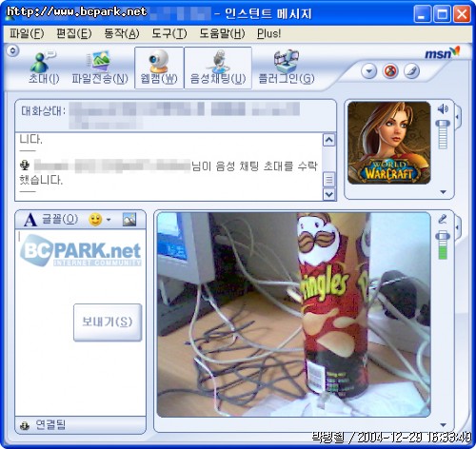Open the Plus! menu
The width and height of the screenshot is (476, 449).
click(268, 33)
